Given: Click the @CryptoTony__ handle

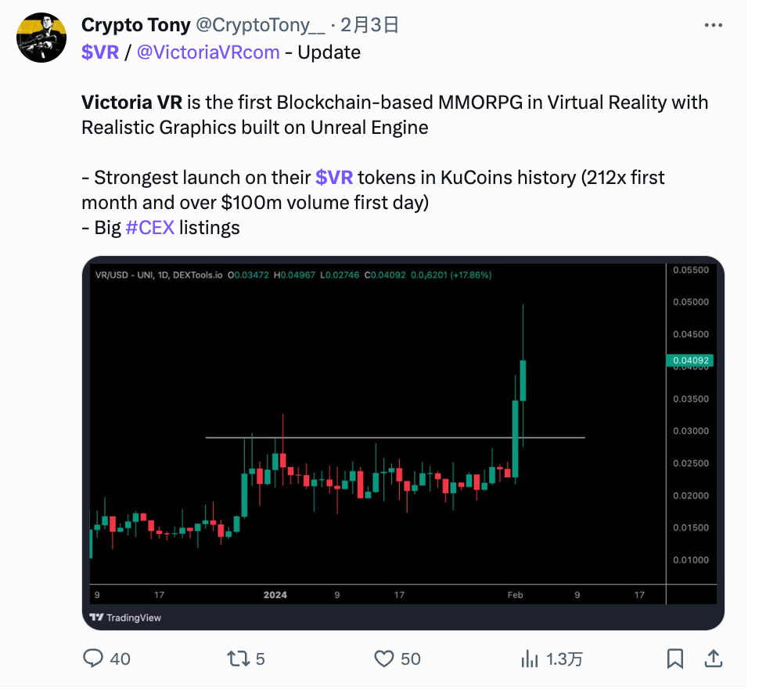Looking at the screenshot, I should [x=261, y=25].
